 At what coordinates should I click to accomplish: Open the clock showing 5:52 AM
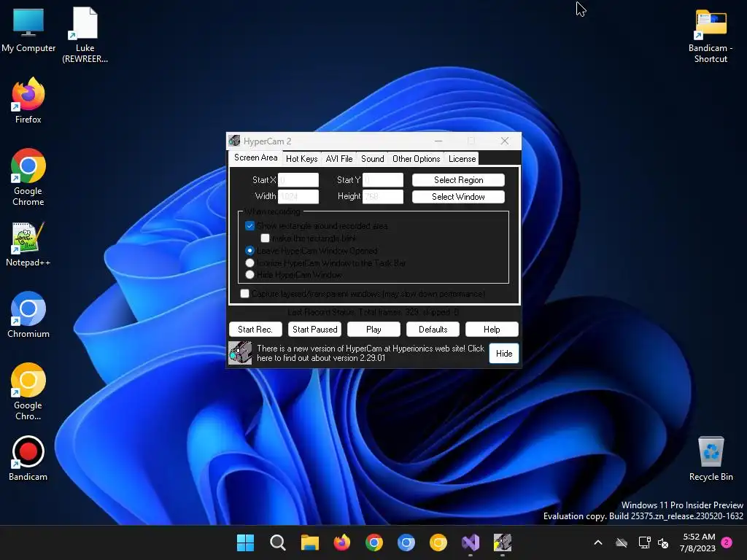click(x=698, y=542)
